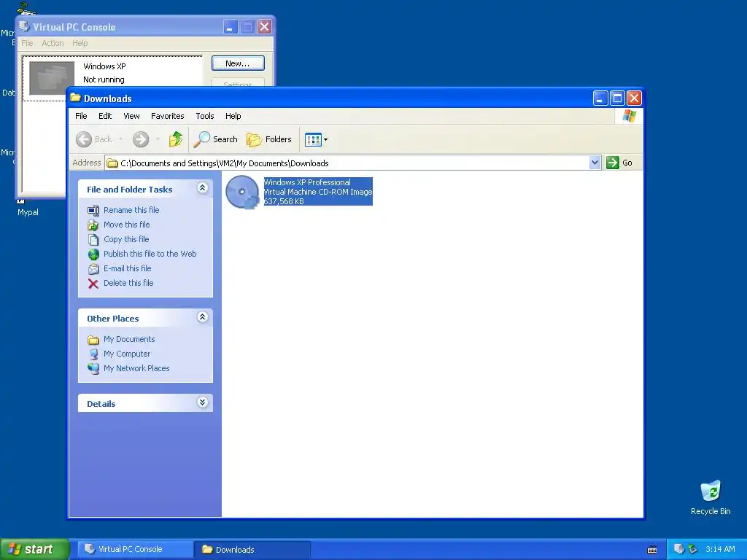Click the Back arrow toolbar icon
The height and width of the screenshot is (560, 747).
[84, 139]
